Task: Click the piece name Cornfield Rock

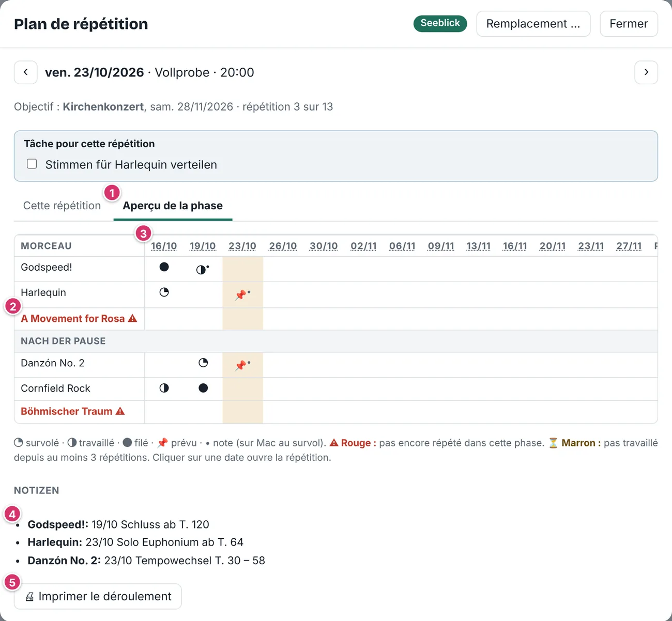Action: pyautogui.click(x=55, y=388)
